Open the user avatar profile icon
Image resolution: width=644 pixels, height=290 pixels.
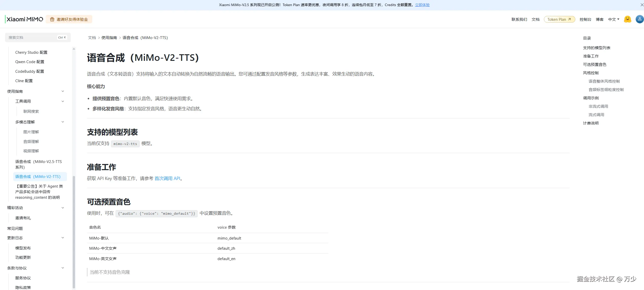coord(640,19)
